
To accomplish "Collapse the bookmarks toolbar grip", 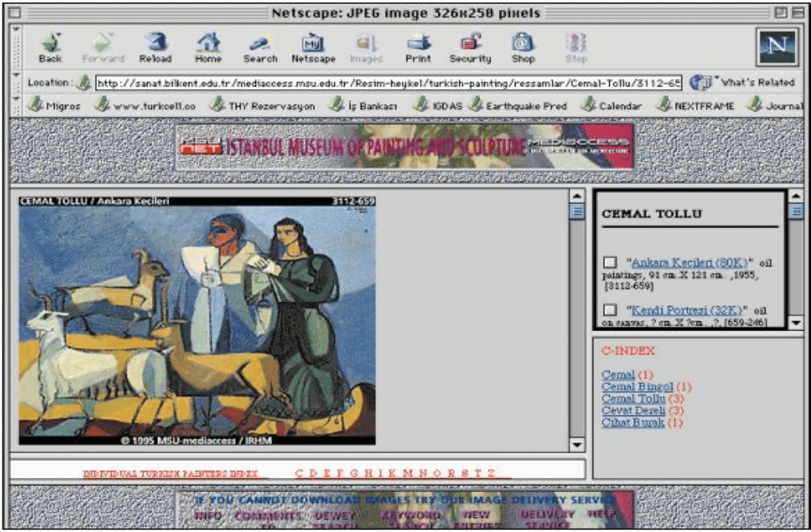I will [16, 106].
